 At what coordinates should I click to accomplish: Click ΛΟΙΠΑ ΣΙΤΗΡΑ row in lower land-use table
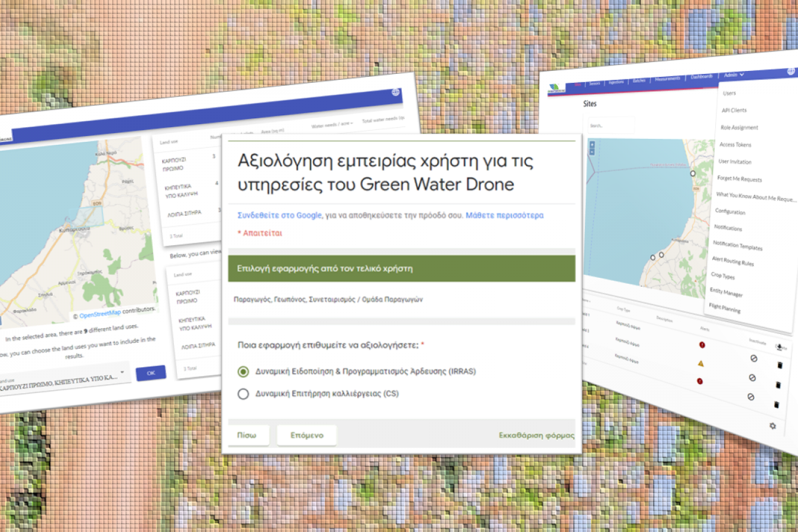(x=198, y=346)
